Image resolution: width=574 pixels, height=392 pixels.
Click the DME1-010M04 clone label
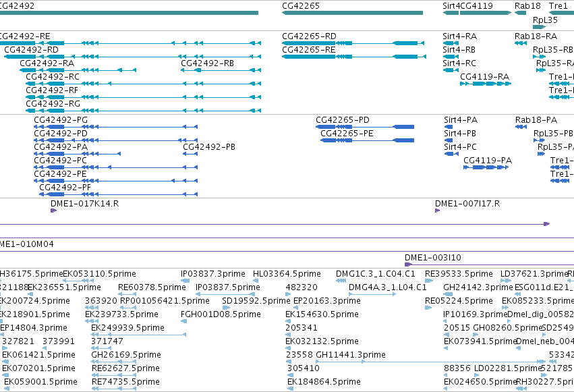[x=27, y=244]
